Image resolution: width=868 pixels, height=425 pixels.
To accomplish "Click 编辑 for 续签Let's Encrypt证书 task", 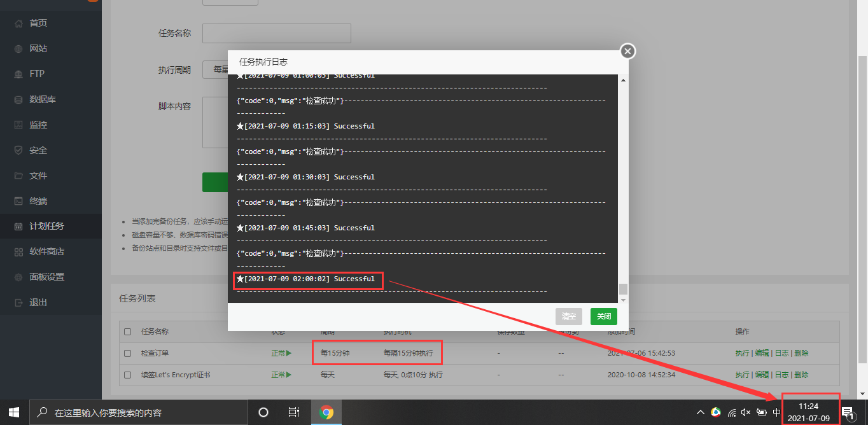I will 762,375.
